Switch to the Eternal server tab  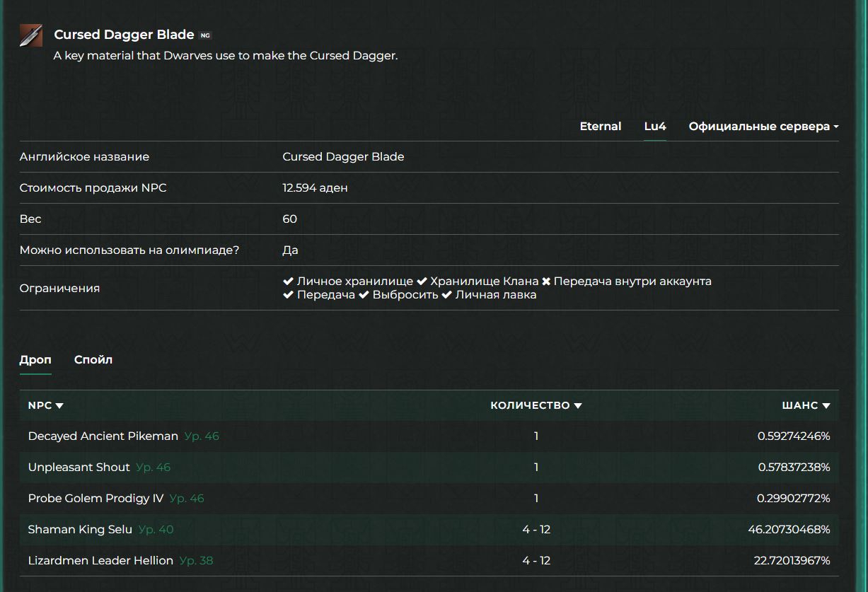[601, 127]
